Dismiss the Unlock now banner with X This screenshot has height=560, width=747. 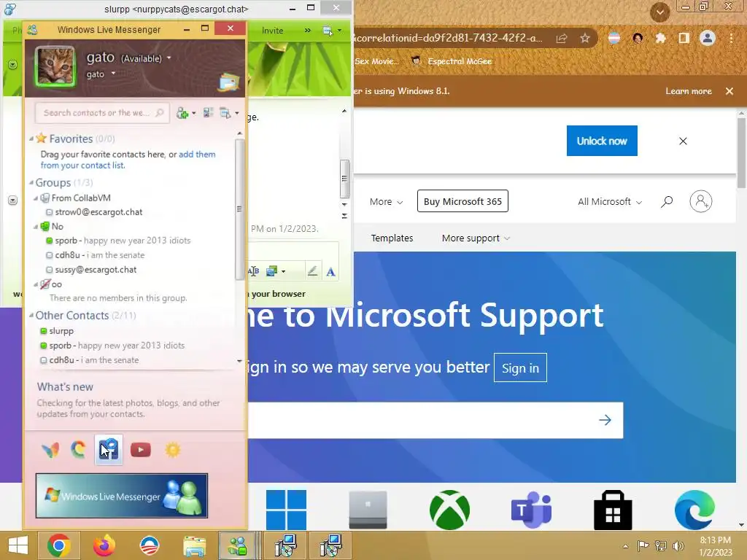(x=683, y=141)
